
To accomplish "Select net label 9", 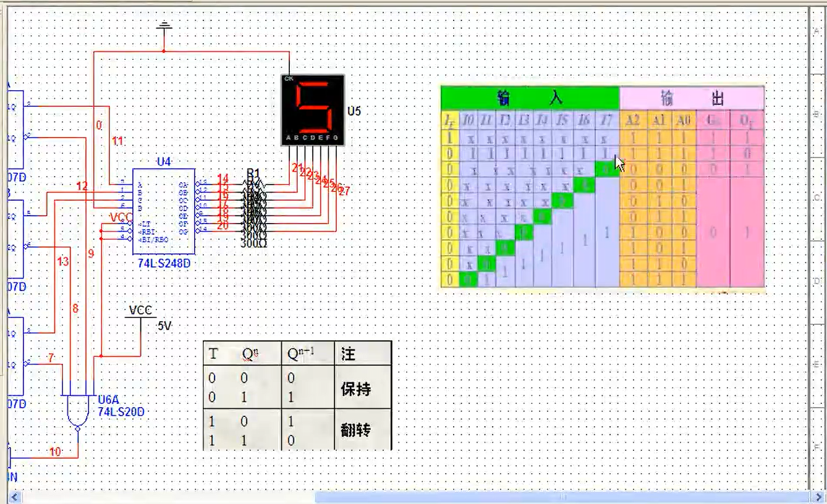I will 91,253.
